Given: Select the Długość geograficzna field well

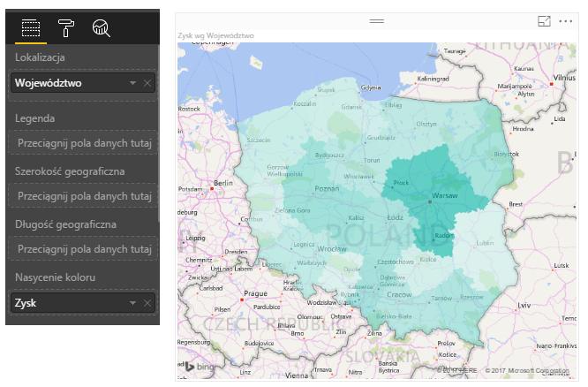Looking at the screenshot, I should [x=83, y=248].
